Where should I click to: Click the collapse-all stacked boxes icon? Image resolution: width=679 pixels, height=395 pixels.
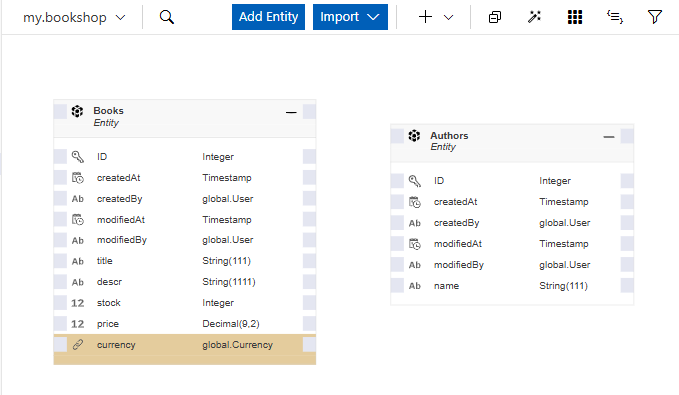495,17
